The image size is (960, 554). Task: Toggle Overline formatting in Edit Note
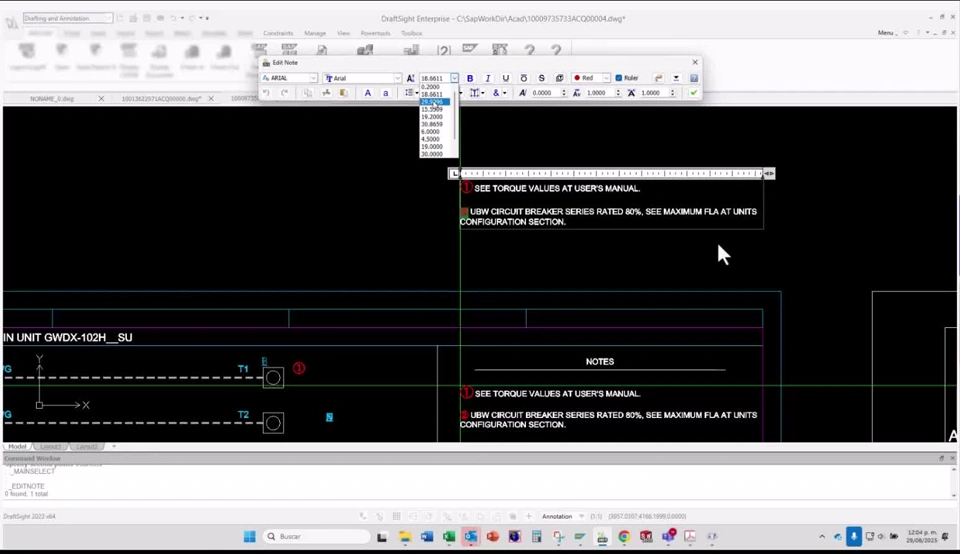[x=523, y=78]
